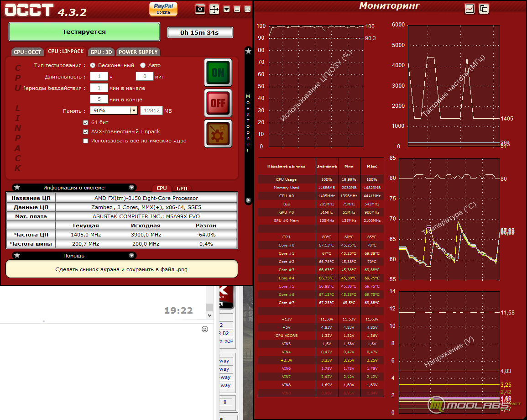This screenshot has width=527, height=420.
Task: Click the star icon beside Информация о системе
Action: pyautogui.click(x=17, y=187)
